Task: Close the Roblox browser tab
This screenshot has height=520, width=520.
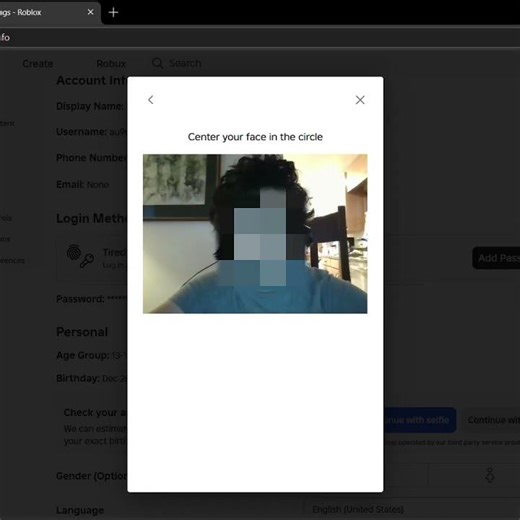Action: pos(90,12)
